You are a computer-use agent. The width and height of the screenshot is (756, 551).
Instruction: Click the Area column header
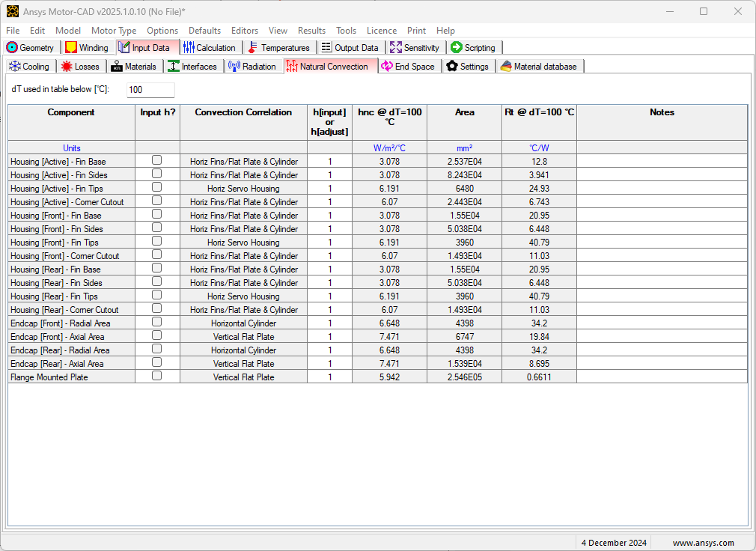click(x=464, y=123)
